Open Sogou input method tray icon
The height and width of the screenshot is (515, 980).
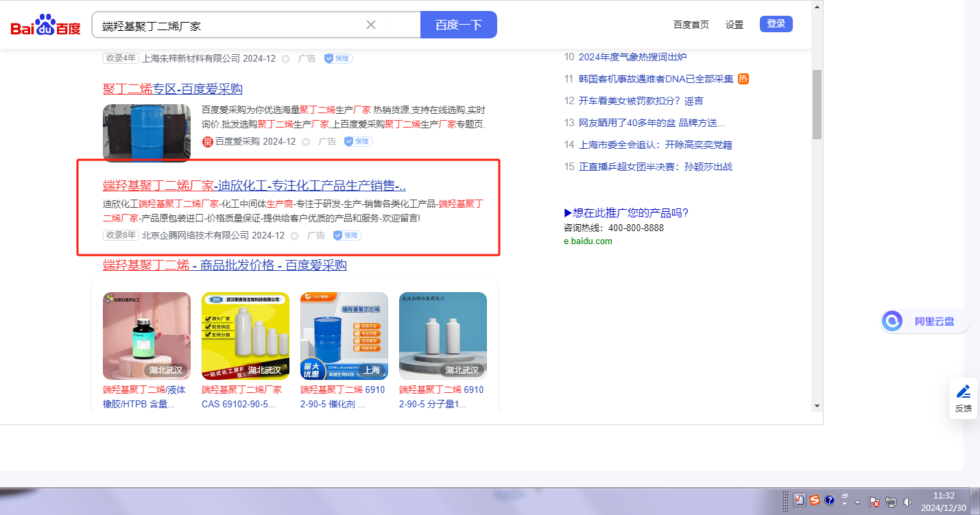[814, 501]
